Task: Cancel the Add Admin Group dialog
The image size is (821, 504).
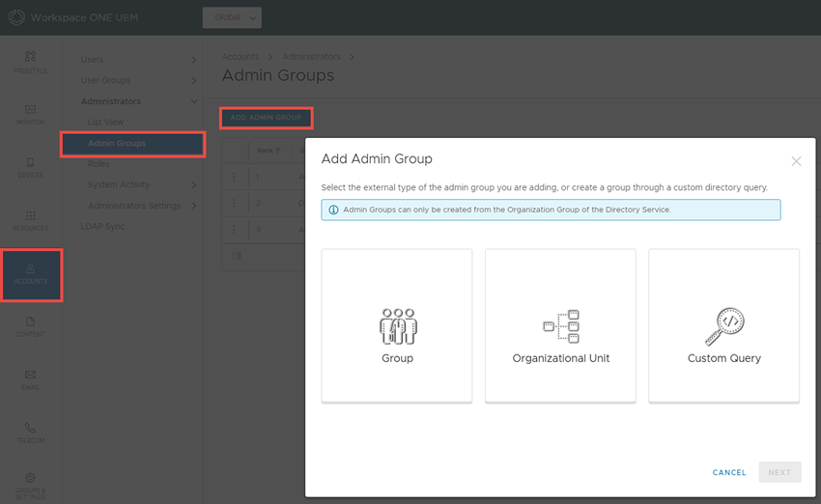Action: click(x=729, y=472)
